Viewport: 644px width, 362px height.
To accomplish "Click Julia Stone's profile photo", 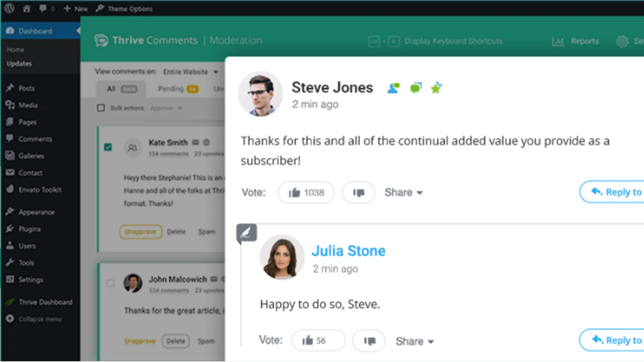I will tap(282, 257).
